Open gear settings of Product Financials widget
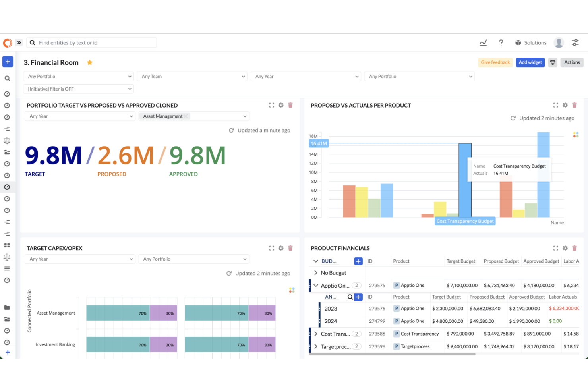Viewport: 588px width, 392px height. click(x=565, y=248)
